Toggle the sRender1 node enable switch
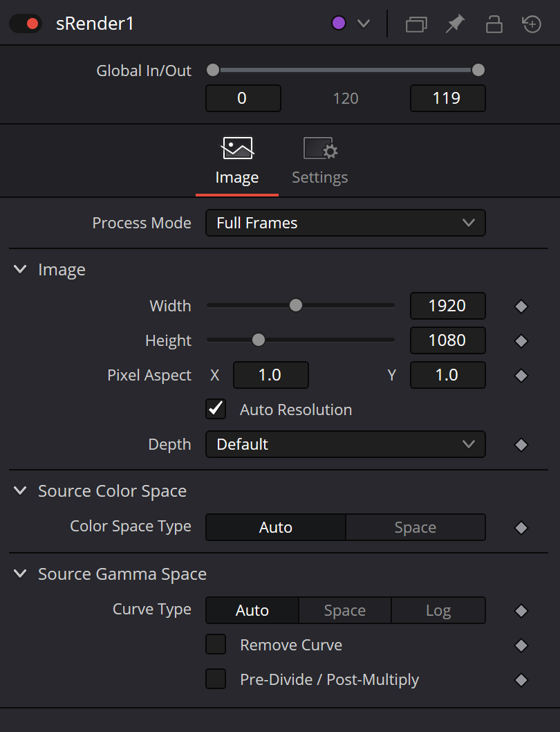The height and width of the screenshot is (732, 560). pos(26,24)
